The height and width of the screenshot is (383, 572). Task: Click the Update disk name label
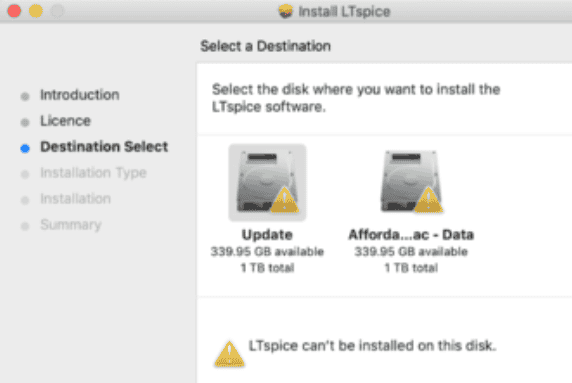click(x=267, y=235)
